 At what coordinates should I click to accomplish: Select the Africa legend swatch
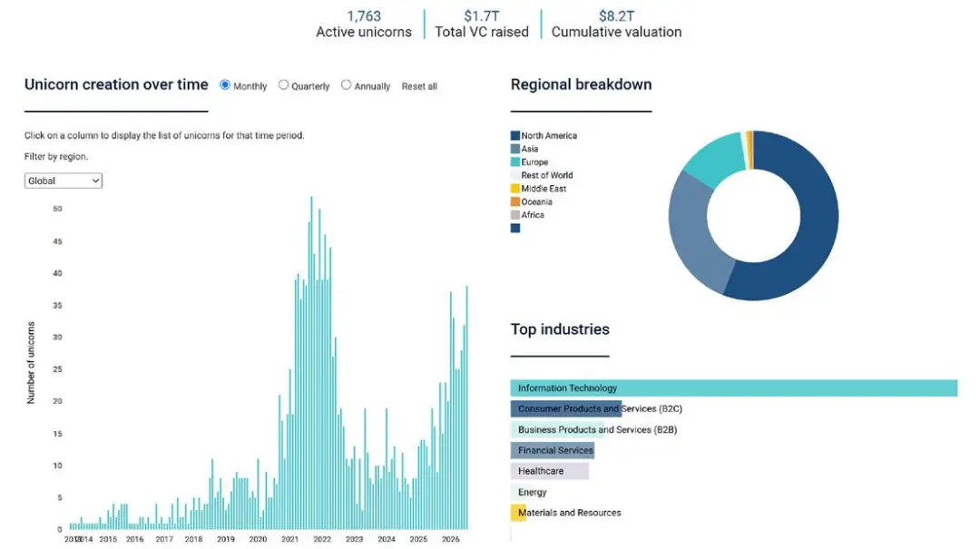(x=515, y=214)
